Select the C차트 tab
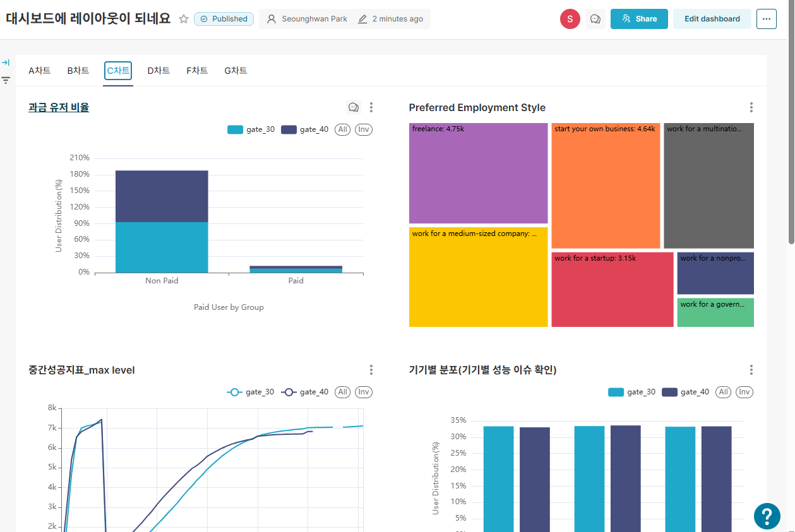Screen dimensions: 795x532 pos(118,71)
